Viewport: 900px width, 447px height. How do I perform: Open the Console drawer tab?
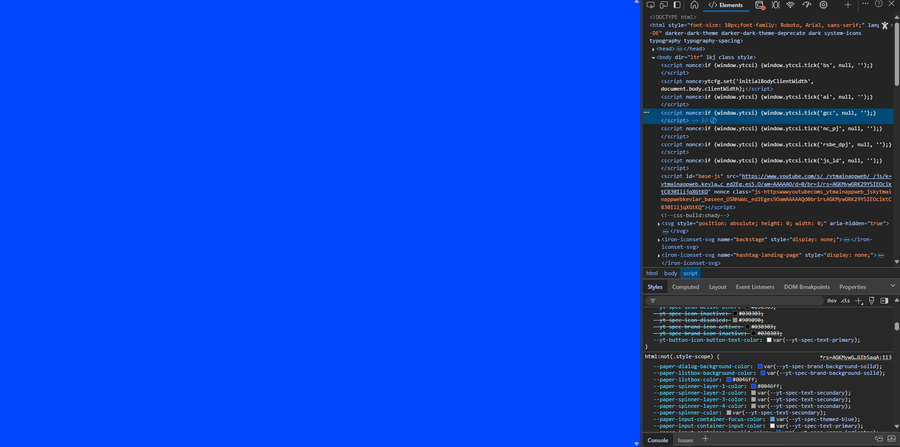658,441
